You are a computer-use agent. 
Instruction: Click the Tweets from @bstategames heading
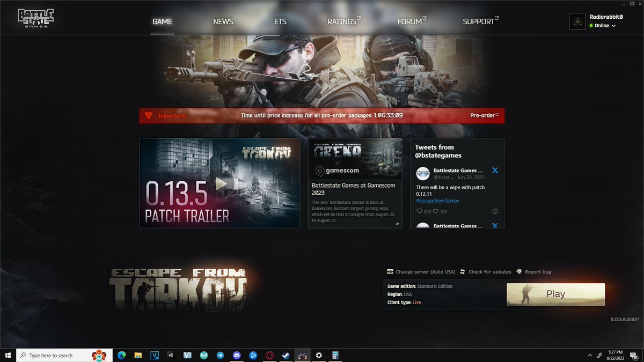[438, 151]
